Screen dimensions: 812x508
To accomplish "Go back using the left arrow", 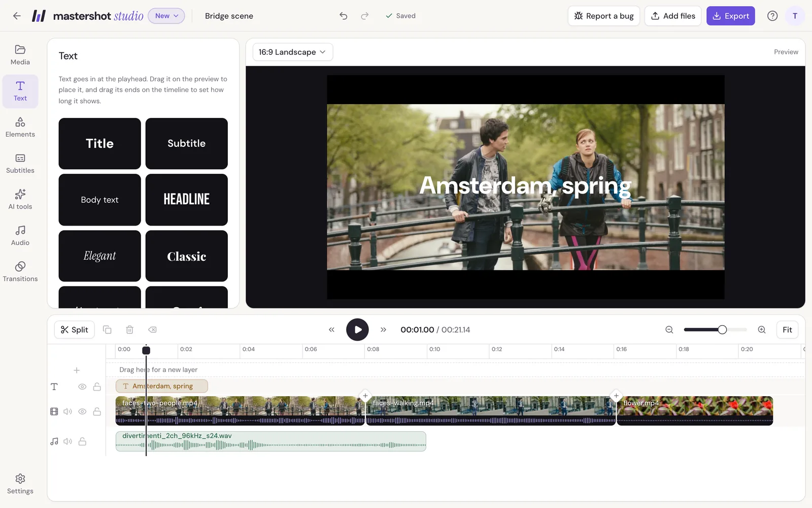I will (17, 16).
